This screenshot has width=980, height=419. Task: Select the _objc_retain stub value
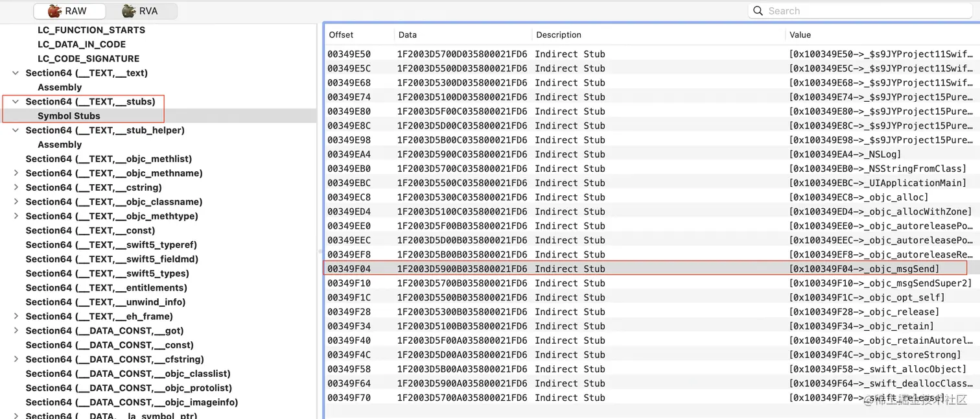click(x=861, y=326)
